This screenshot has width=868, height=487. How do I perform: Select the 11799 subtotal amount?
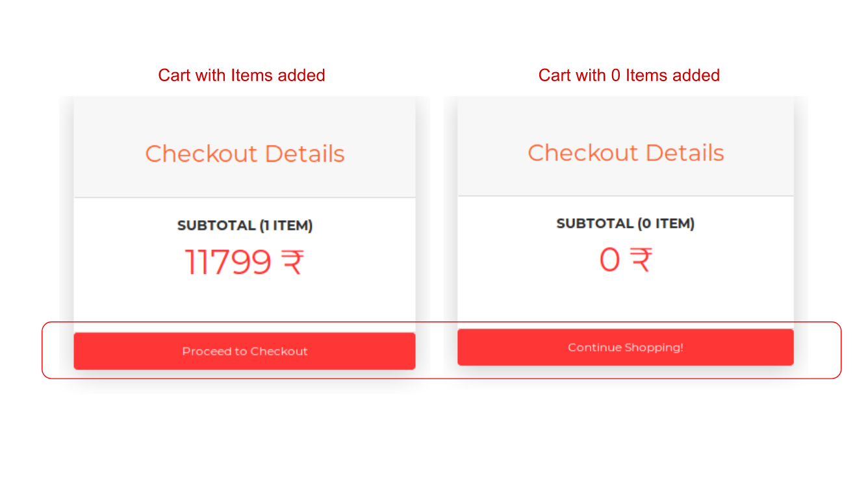(228, 263)
